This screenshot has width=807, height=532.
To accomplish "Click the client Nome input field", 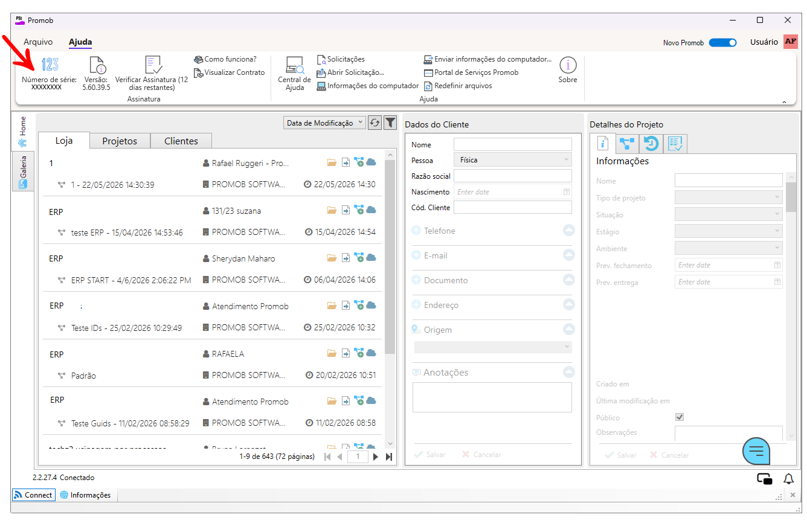I will 512,144.
